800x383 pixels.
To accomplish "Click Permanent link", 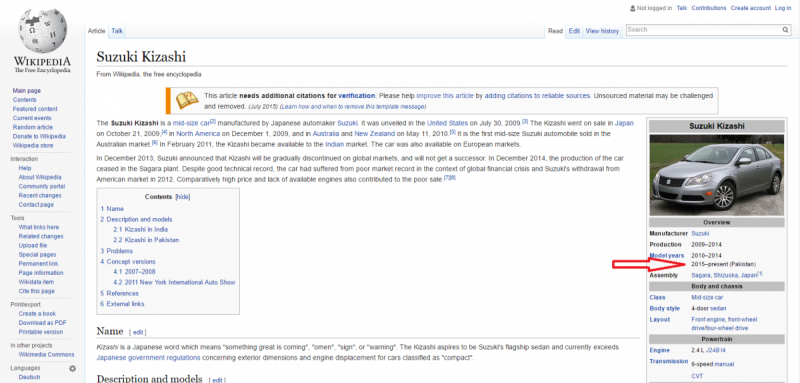I will click(39, 264).
